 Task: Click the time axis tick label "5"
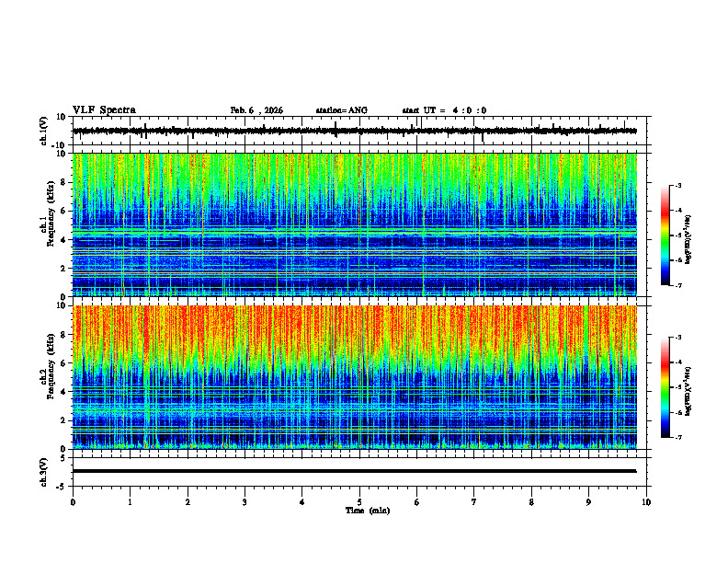pos(359,502)
